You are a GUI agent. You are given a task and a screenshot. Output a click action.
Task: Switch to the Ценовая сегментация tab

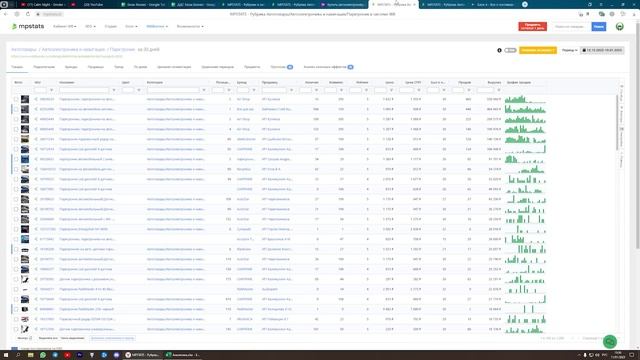(x=174, y=67)
